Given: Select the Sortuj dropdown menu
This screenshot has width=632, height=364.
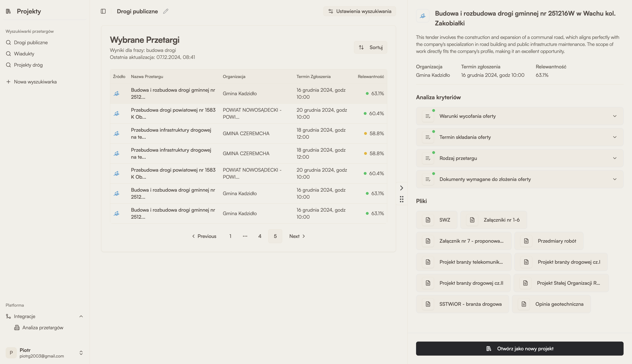Looking at the screenshot, I should coord(371,47).
